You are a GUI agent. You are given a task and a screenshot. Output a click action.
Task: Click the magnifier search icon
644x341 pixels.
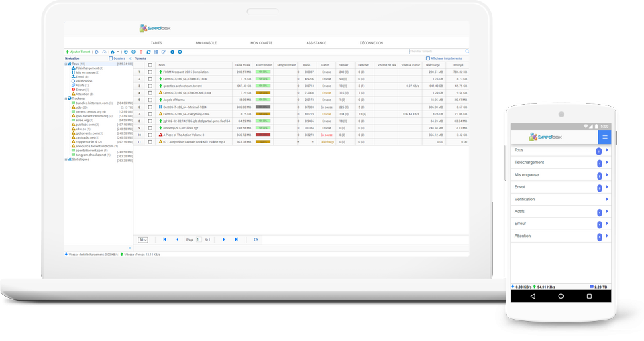(467, 52)
